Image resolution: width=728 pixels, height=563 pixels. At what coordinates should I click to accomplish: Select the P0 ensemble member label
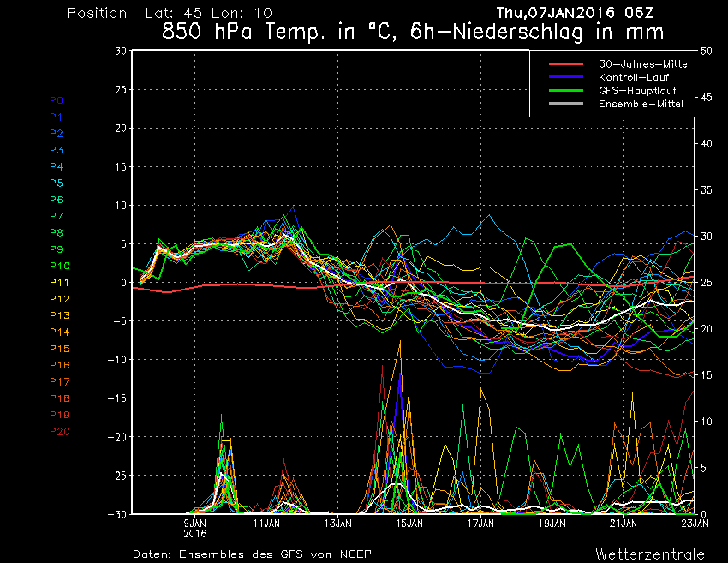[57, 100]
